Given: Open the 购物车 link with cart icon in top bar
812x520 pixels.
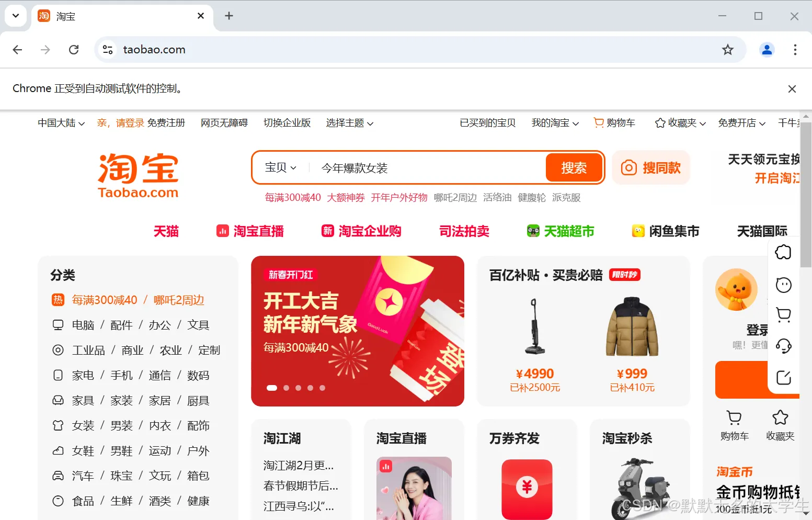Looking at the screenshot, I should pyautogui.click(x=614, y=123).
